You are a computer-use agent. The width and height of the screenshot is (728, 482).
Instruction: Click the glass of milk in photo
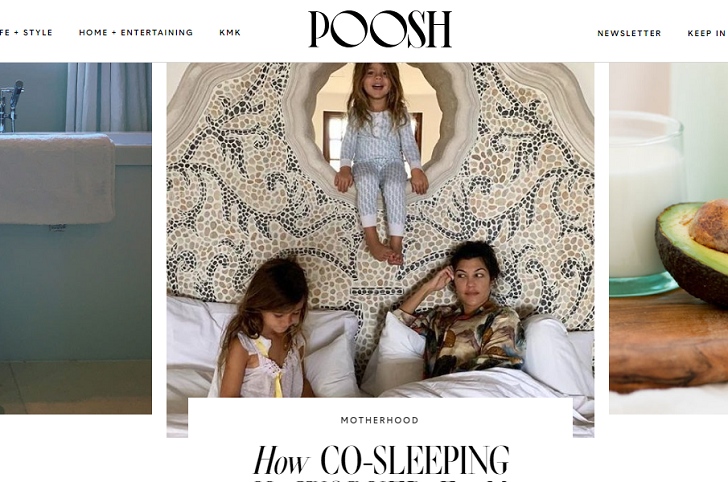pos(645,204)
